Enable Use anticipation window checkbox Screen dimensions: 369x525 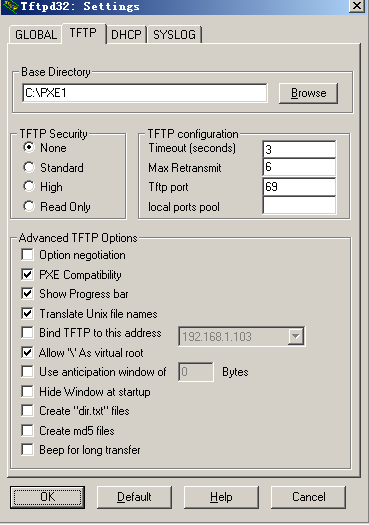point(27,372)
